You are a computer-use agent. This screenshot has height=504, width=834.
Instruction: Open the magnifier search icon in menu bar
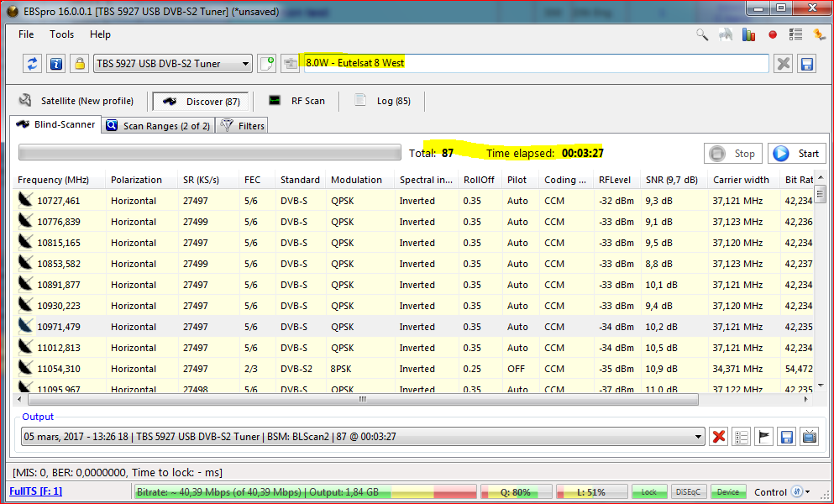(702, 34)
